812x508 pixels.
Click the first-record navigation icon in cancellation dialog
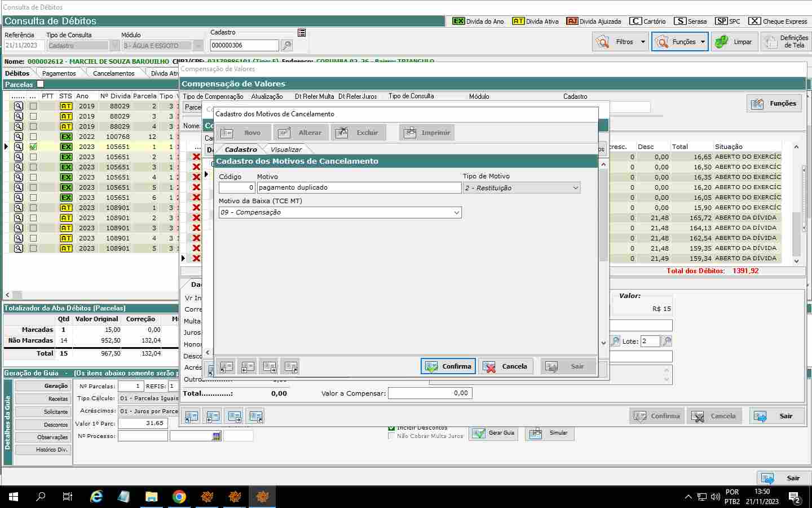[226, 367]
